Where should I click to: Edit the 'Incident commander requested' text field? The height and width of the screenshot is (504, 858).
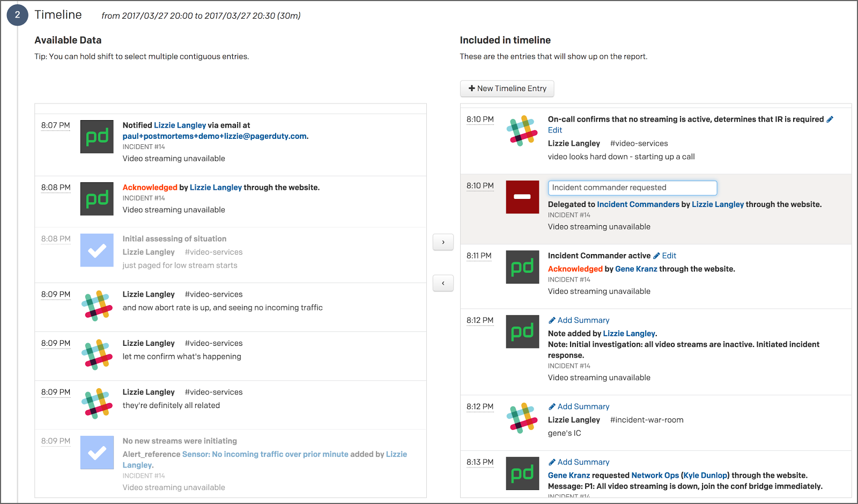coord(632,188)
